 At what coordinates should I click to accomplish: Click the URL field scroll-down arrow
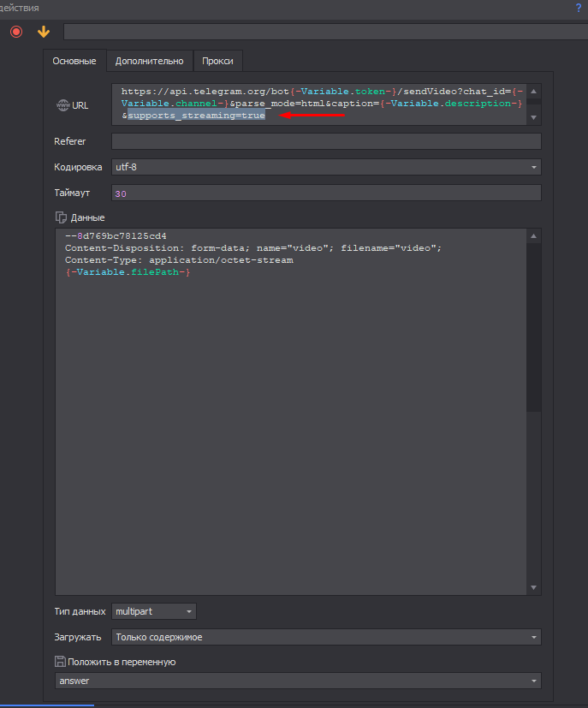tap(534, 117)
